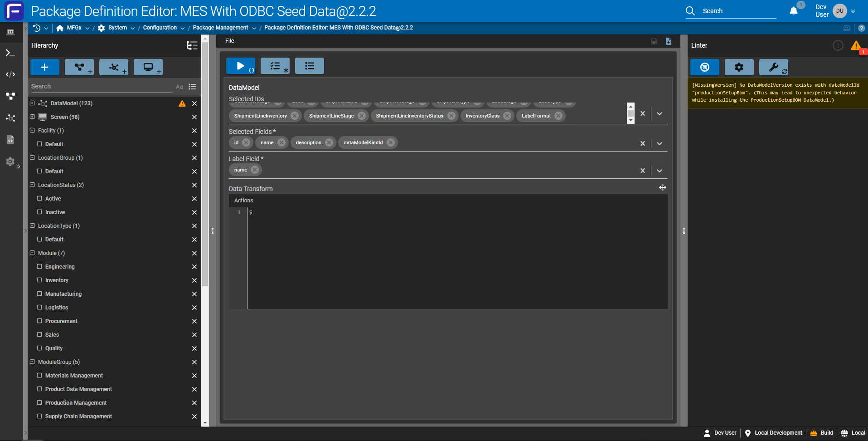Check the Engineering module checkbox
Screen dimensions: 868x441
coord(39,266)
